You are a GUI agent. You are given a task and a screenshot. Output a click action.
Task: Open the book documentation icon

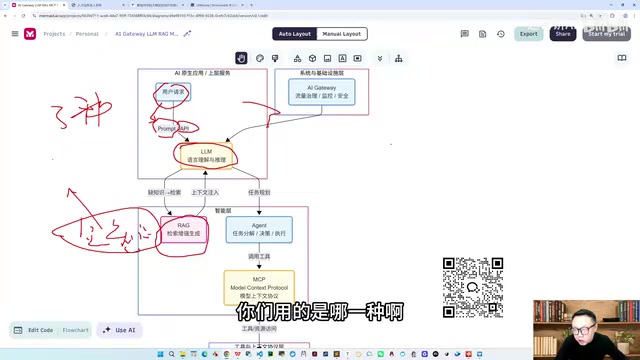pyautogui.click(x=622, y=58)
